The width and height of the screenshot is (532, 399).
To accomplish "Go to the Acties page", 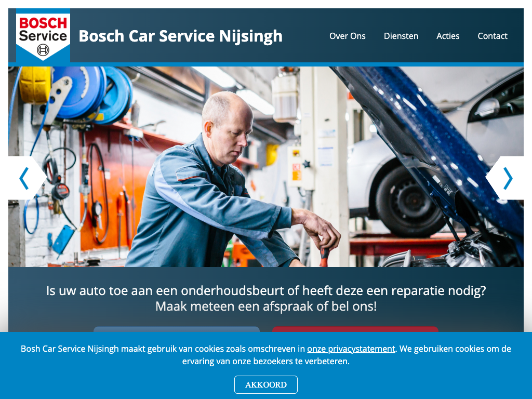I will pos(448,36).
